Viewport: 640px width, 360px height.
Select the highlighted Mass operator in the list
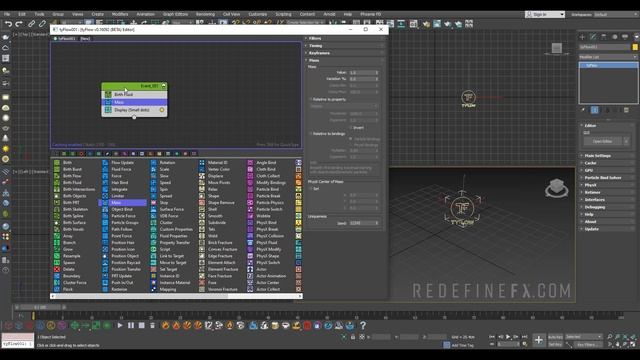(x=122, y=202)
